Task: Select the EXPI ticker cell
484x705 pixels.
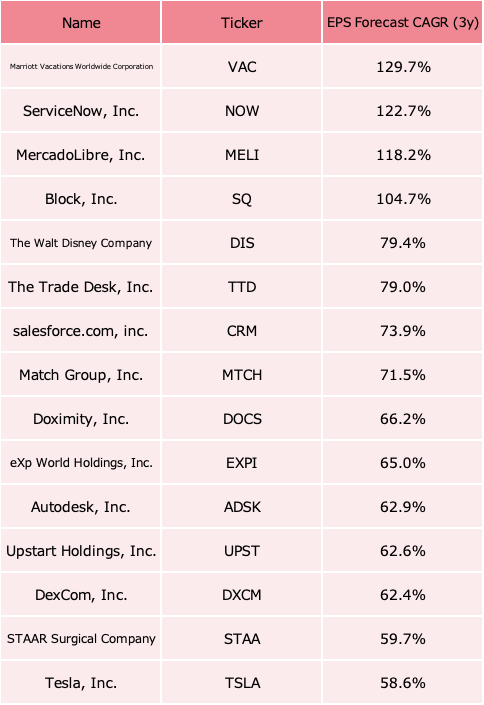Action: pyautogui.click(x=242, y=463)
